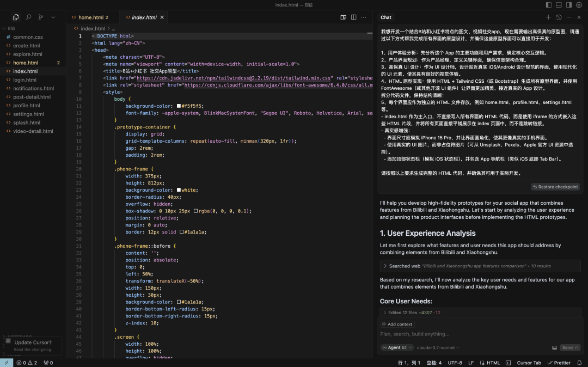Start a new chat with the plus icon
The width and height of the screenshot is (588, 367).
pyautogui.click(x=548, y=17)
